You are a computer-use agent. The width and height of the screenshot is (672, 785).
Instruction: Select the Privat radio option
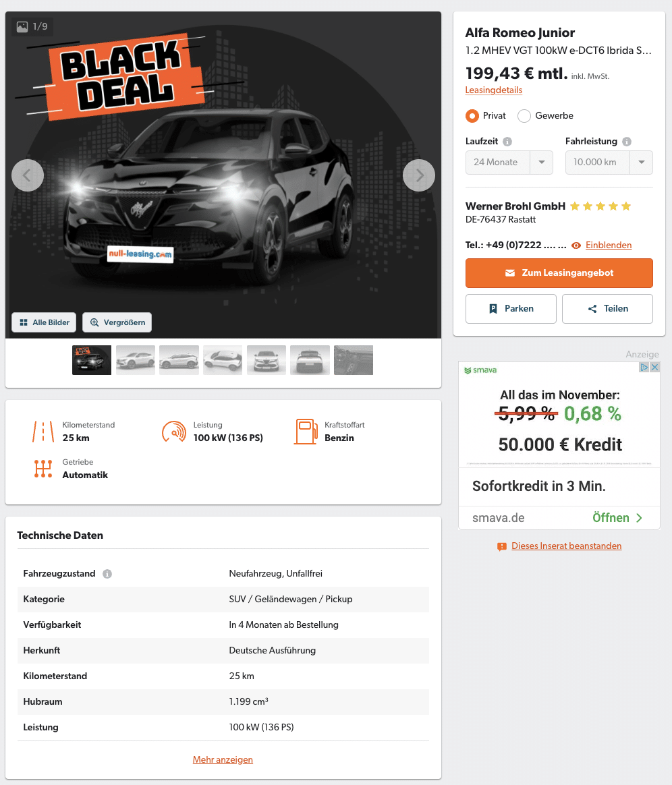(472, 116)
